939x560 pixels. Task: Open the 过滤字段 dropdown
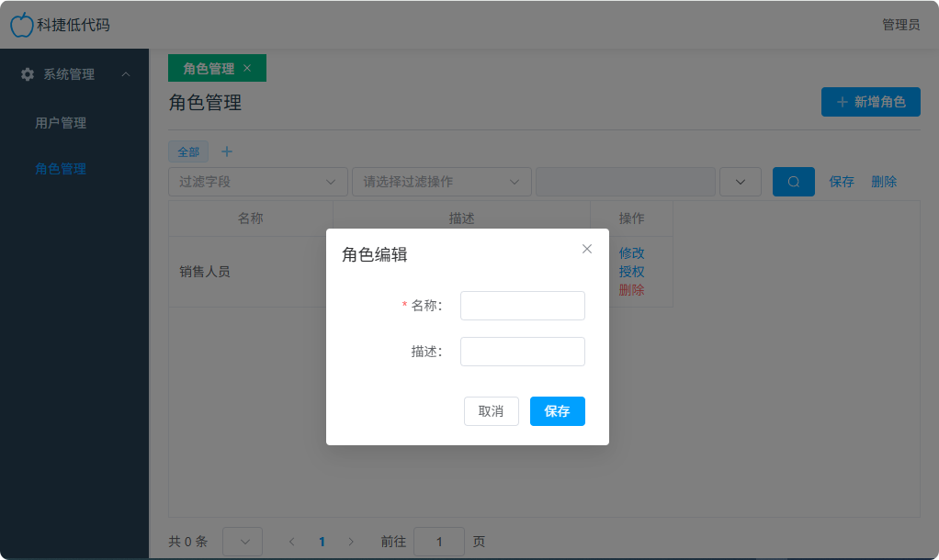click(x=257, y=182)
